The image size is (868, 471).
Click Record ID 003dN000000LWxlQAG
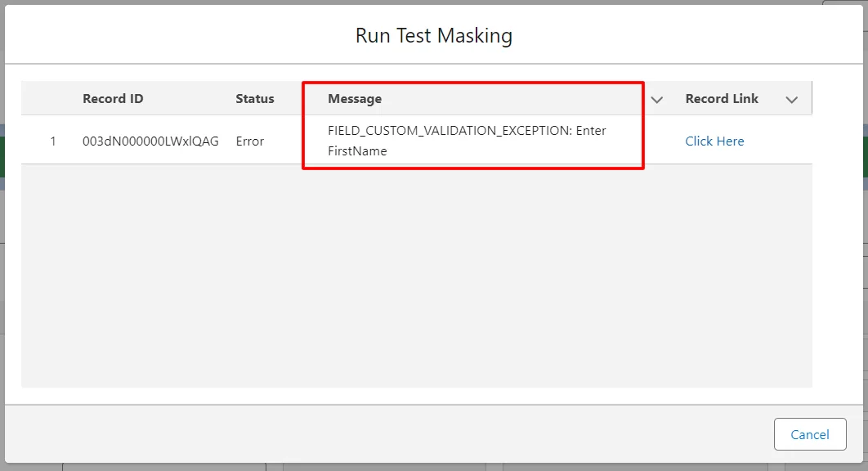(x=152, y=141)
